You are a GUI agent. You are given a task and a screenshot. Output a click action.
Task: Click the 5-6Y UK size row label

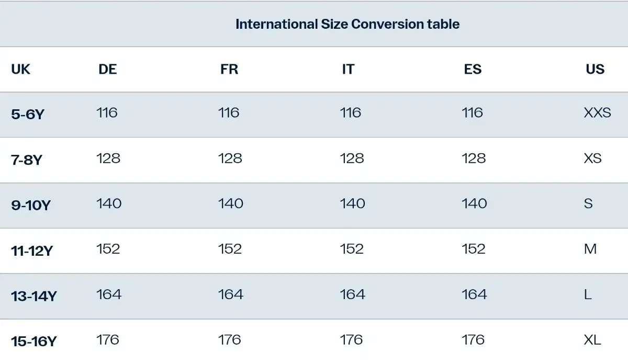point(28,115)
